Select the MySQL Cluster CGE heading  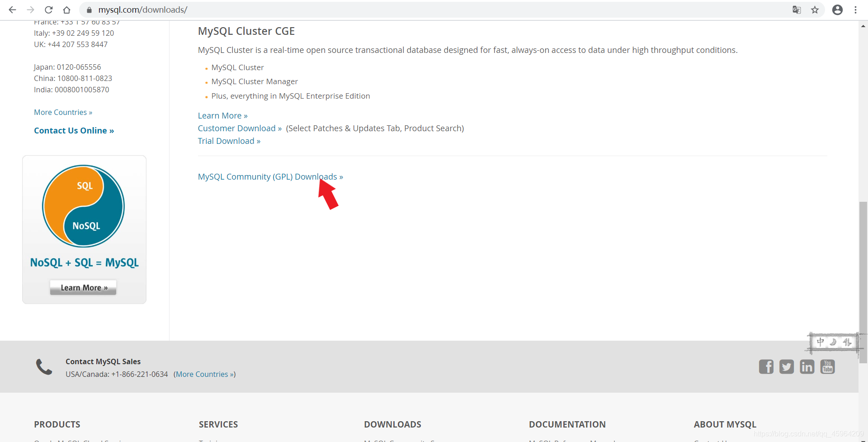(x=246, y=31)
